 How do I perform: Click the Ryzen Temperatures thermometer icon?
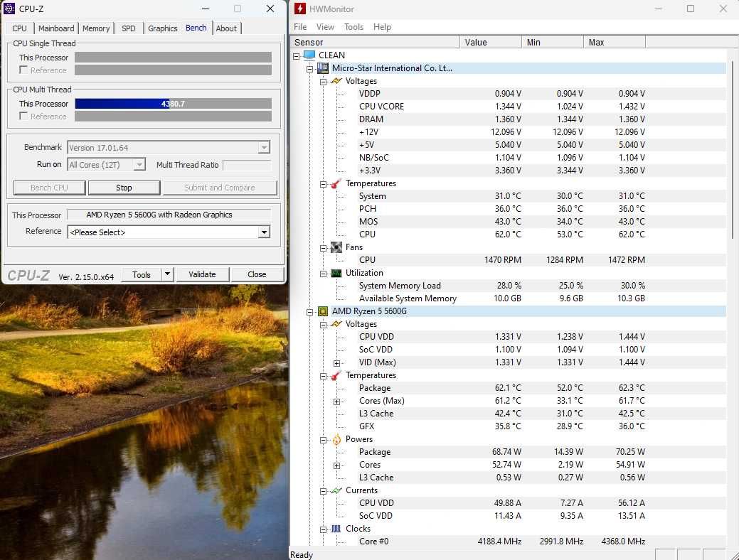pyautogui.click(x=336, y=375)
